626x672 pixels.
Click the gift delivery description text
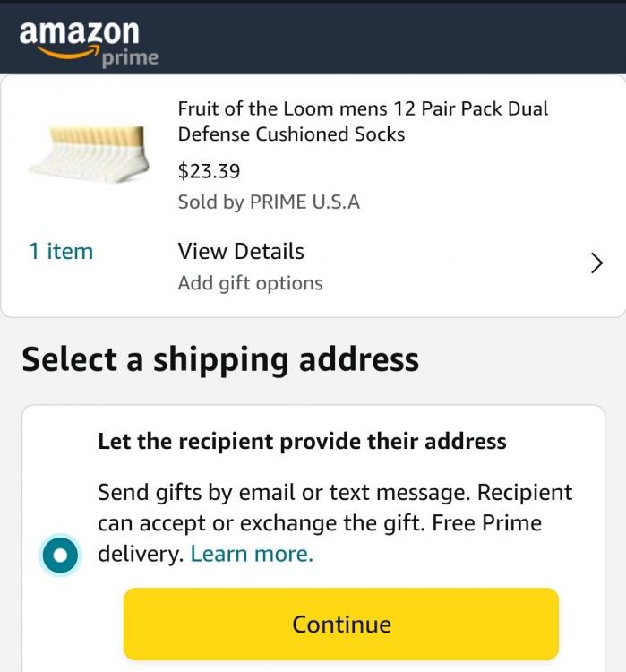tap(334, 507)
